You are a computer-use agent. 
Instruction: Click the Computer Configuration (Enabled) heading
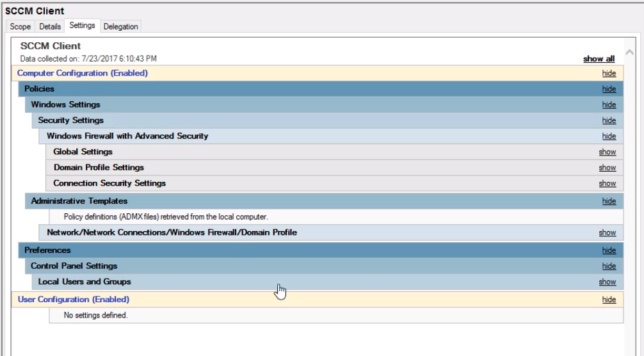pyautogui.click(x=82, y=73)
